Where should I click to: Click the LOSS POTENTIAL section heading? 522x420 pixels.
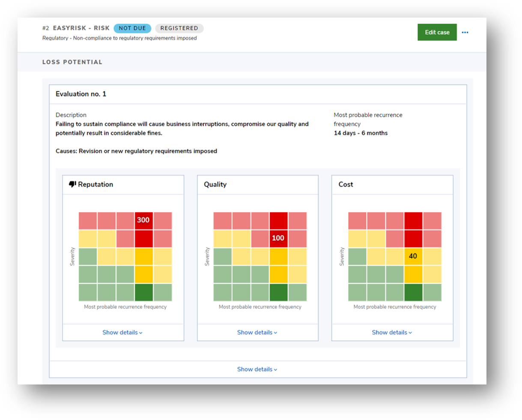[x=72, y=62]
